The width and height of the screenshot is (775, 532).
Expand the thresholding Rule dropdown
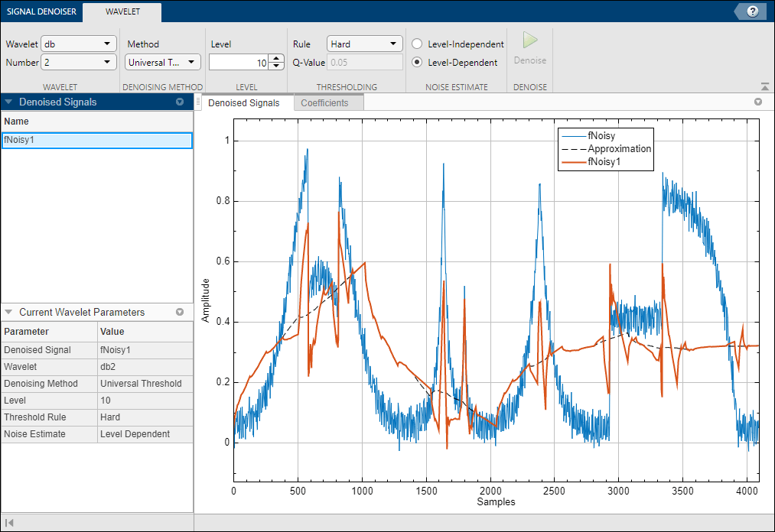(x=364, y=44)
